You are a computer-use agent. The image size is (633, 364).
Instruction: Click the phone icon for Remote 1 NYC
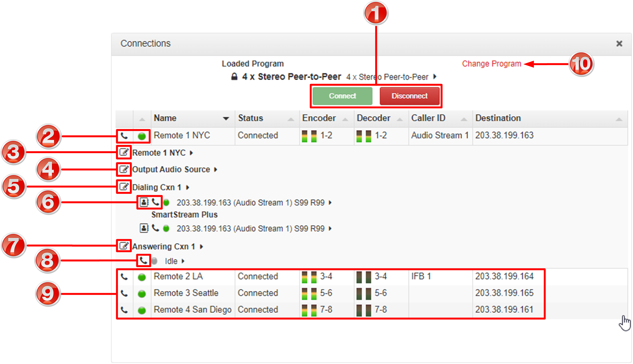(x=124, y=136)
